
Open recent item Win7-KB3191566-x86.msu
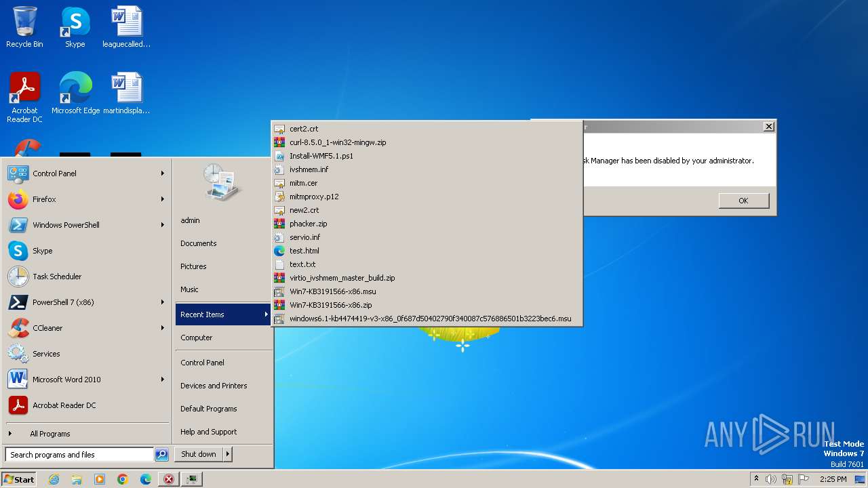427,291
